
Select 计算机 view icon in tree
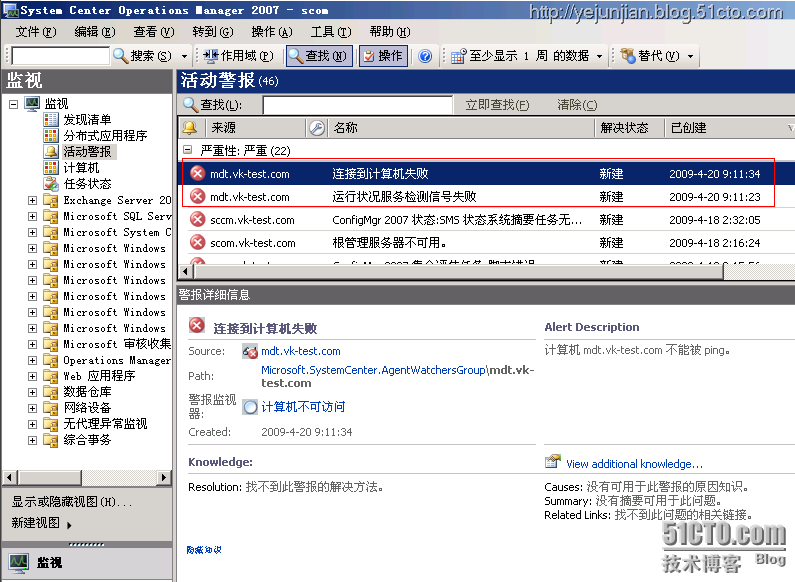tap(51, 168)
